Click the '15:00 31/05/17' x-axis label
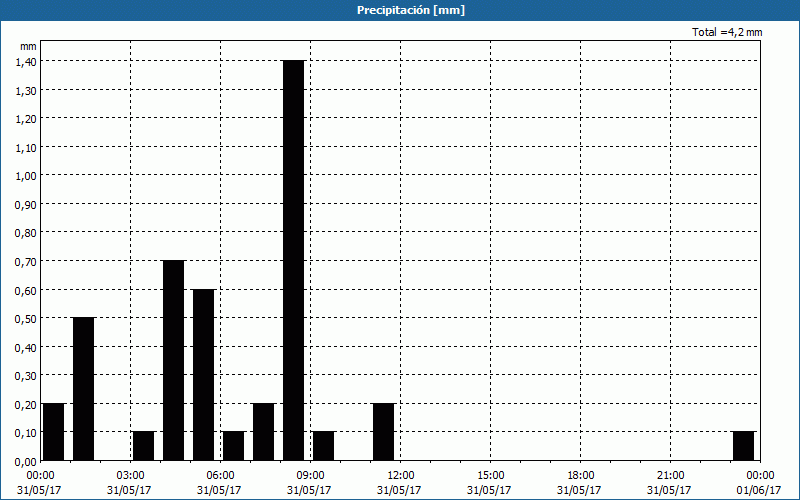 pos(490,483)
